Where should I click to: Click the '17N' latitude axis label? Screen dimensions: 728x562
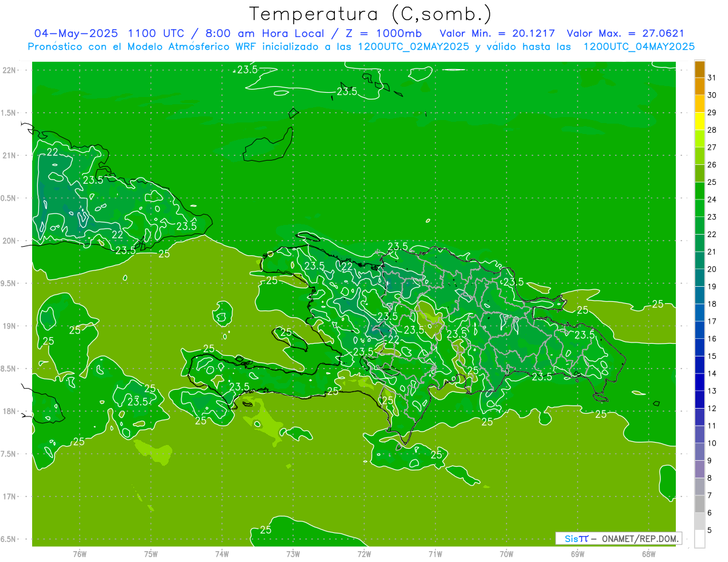(x=8, y=497)
